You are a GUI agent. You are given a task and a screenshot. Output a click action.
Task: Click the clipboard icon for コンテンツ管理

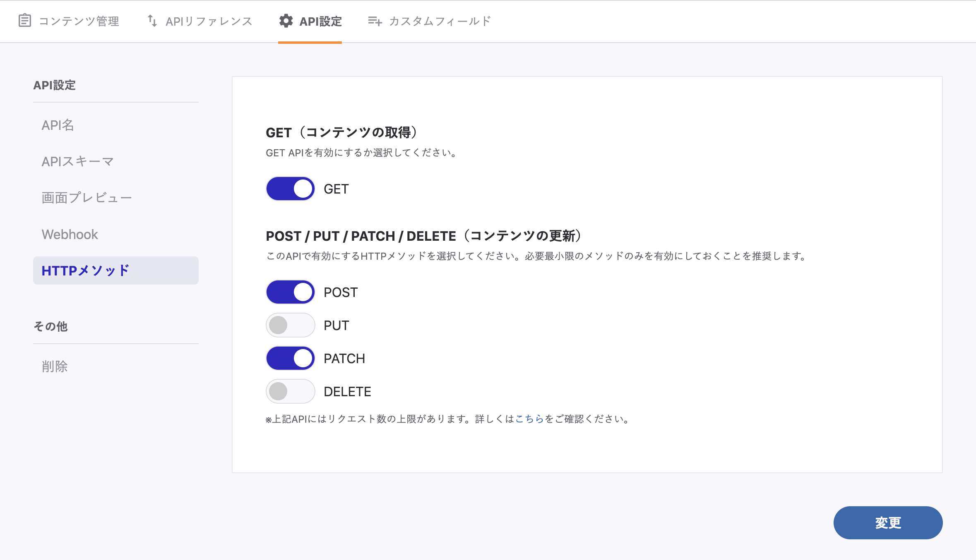[x=25, y=21]
